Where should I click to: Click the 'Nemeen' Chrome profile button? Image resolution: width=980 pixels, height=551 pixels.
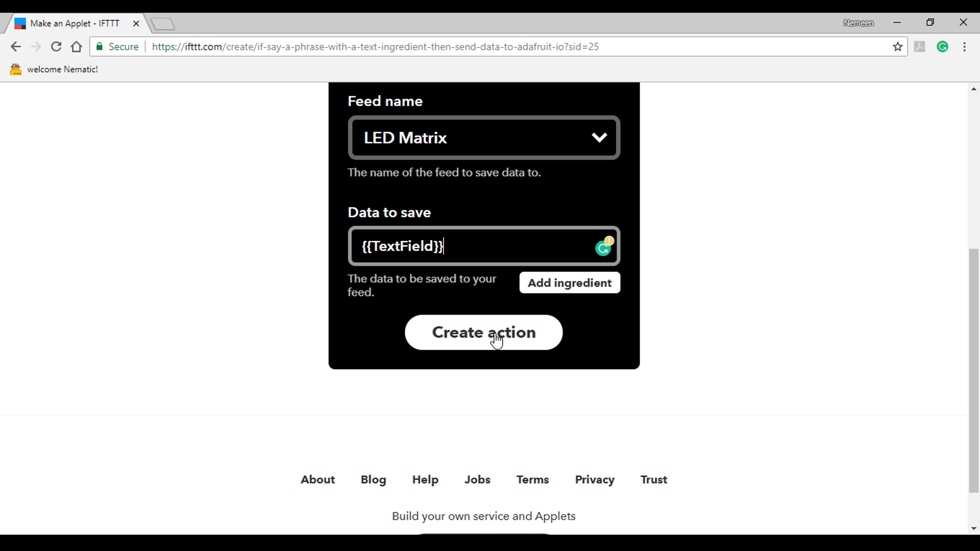(x=859, y=23)
